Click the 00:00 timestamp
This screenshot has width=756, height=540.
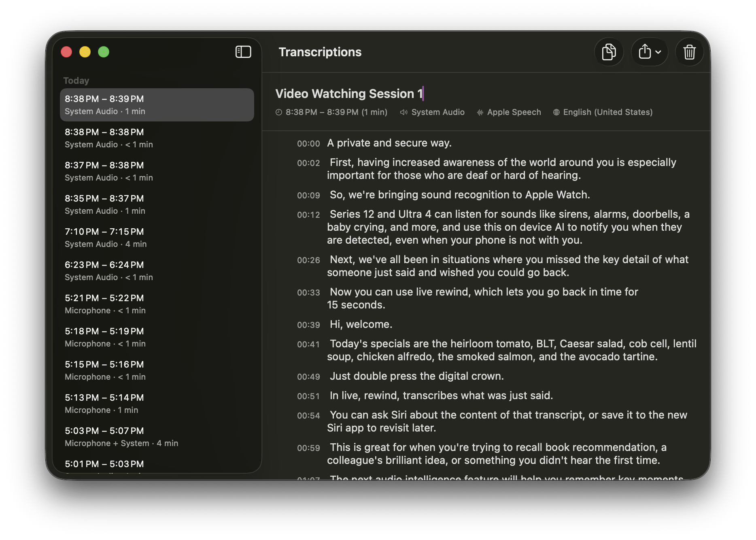[308, 144]
